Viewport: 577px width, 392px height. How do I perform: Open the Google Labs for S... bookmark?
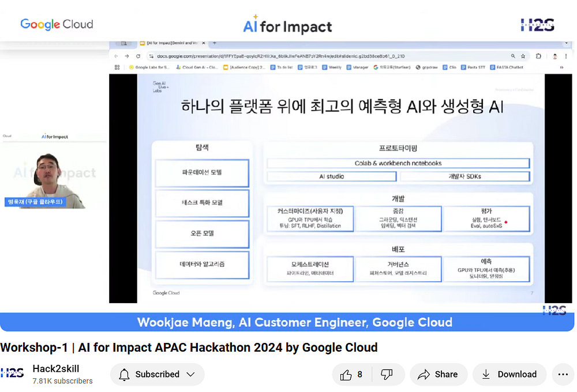pyautogui.click(x=149, y=67)
